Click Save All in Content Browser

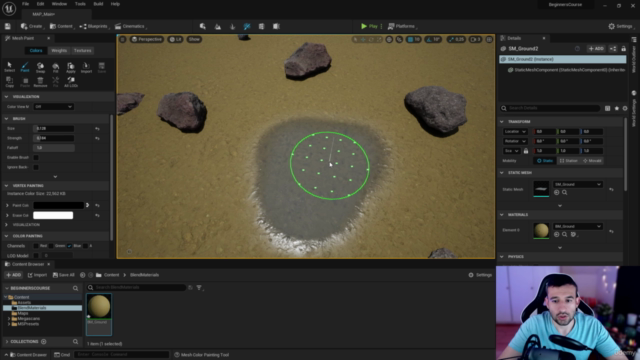tap(64, 275)
